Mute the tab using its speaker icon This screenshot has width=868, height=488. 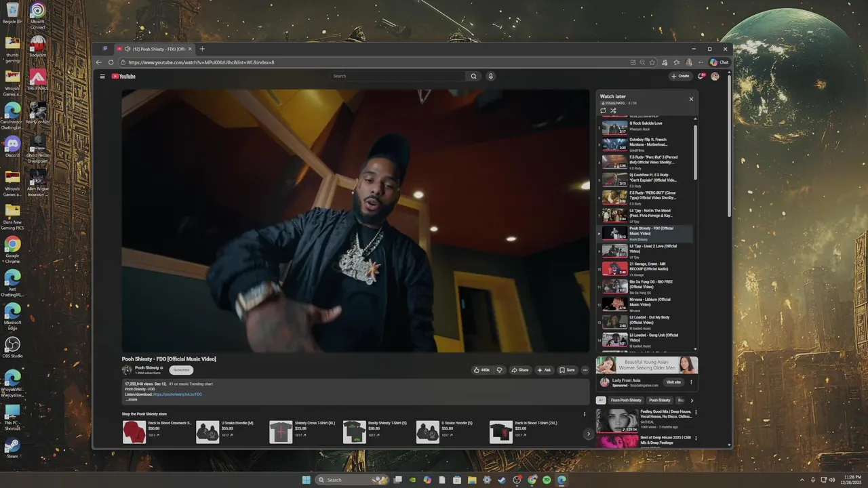pos(127,49)
